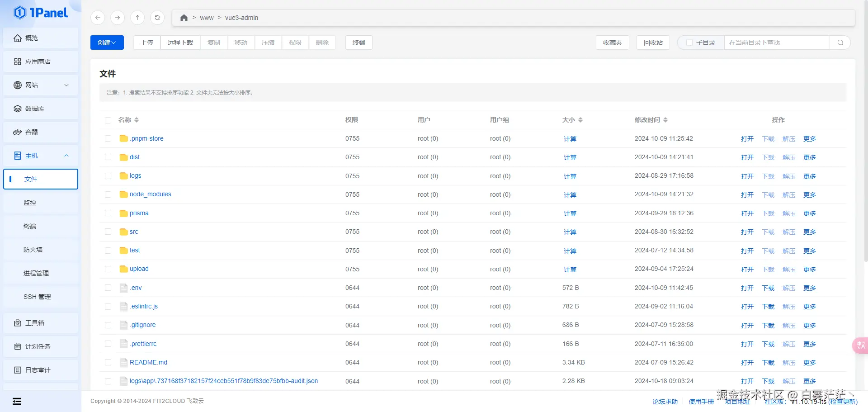Go back with the left arrow button
868x412 pixels.
(x=98, y=18)
